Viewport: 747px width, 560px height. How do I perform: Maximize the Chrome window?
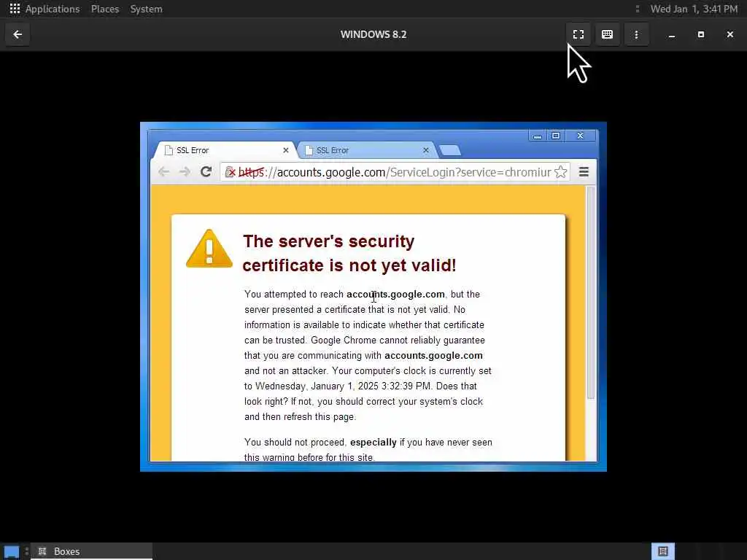pyautogui.click(x=555, y=136)
